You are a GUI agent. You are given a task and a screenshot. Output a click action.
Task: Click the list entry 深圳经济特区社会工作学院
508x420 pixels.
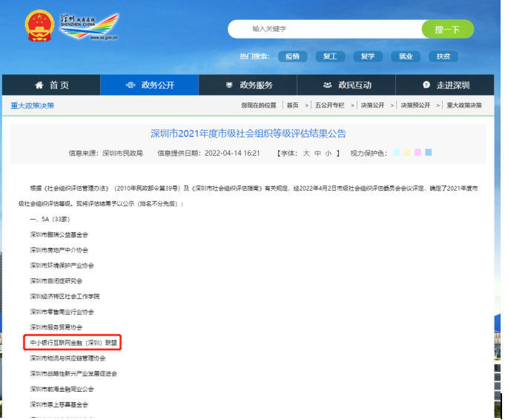click(x=65, y=297)
